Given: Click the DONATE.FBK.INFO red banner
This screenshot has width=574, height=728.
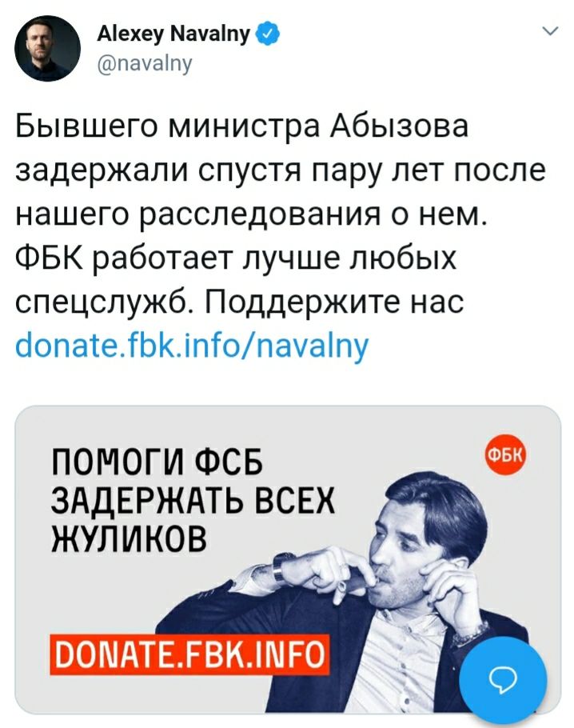Looking at the screenshot, I should 189,654.
